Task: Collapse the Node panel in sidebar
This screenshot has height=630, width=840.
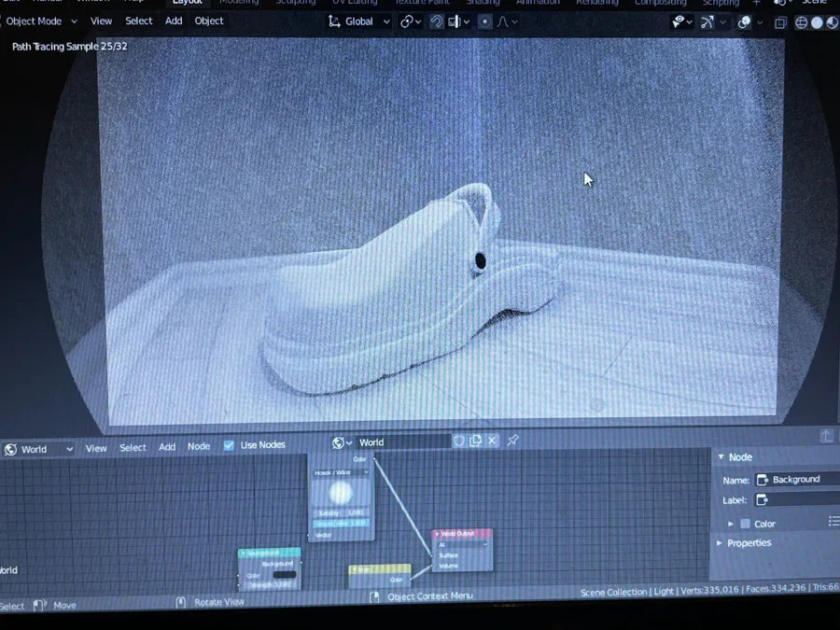Action: (721, 457)
